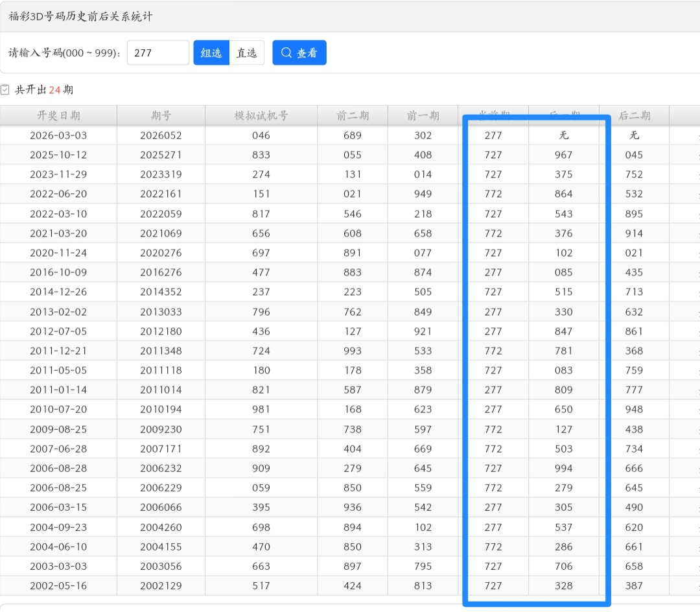This screenshot has width=700, height=612.
Task: Click the red 24 result count
Action: [x=54, y=90]
